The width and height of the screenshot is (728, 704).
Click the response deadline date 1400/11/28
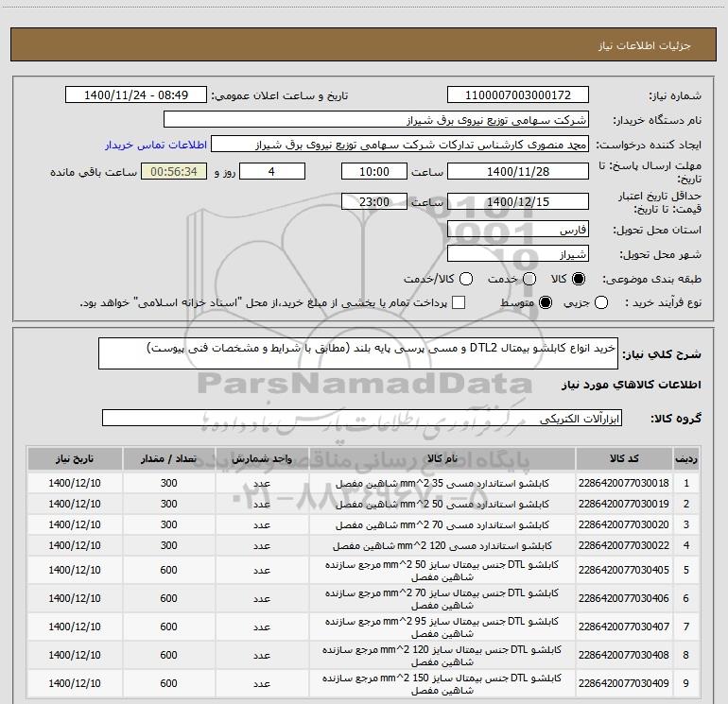518,171
